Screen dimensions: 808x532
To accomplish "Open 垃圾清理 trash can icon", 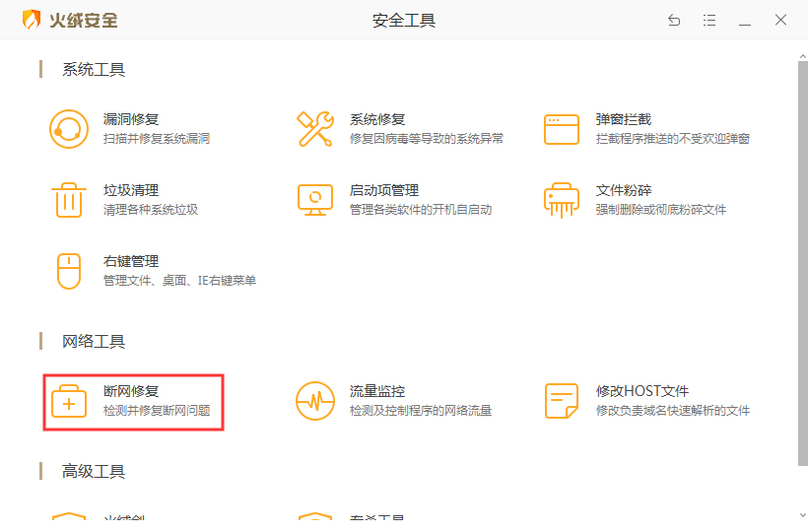I will [69, 200].
